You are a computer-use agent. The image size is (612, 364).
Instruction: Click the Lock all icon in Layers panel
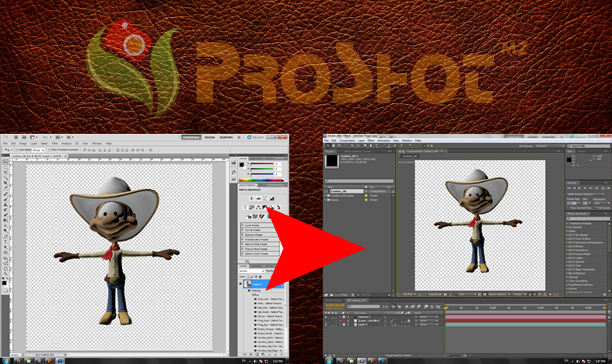tap(261, 277)
